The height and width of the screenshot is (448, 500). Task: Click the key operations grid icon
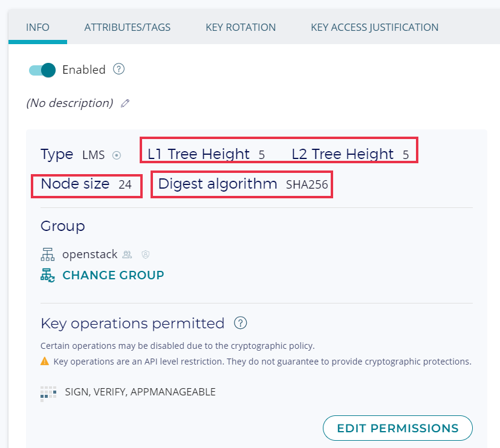[48, 393]
